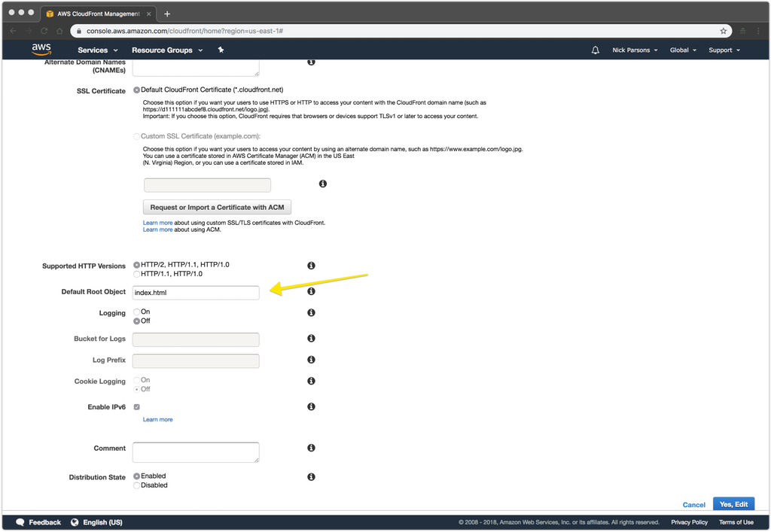Click the Alternate Domain Names text area
The height and width of the screenshot is (532, 771).
coord(196,68)
